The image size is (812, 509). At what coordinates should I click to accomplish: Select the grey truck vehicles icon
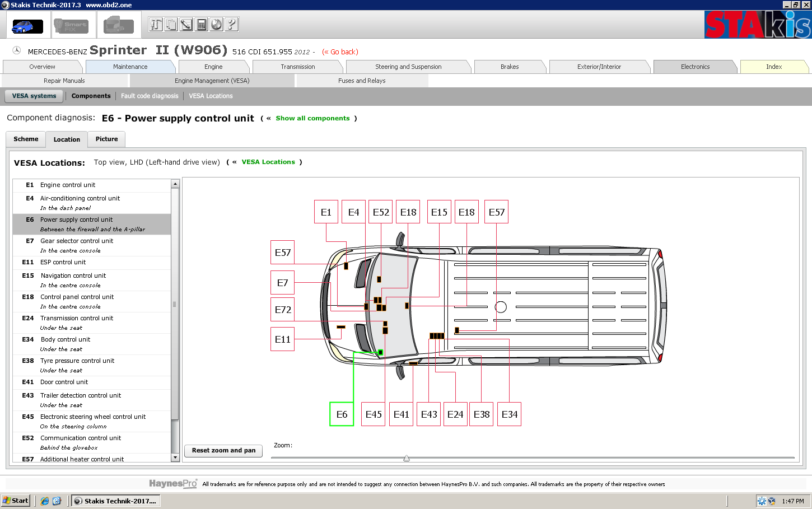coord(118,26)
